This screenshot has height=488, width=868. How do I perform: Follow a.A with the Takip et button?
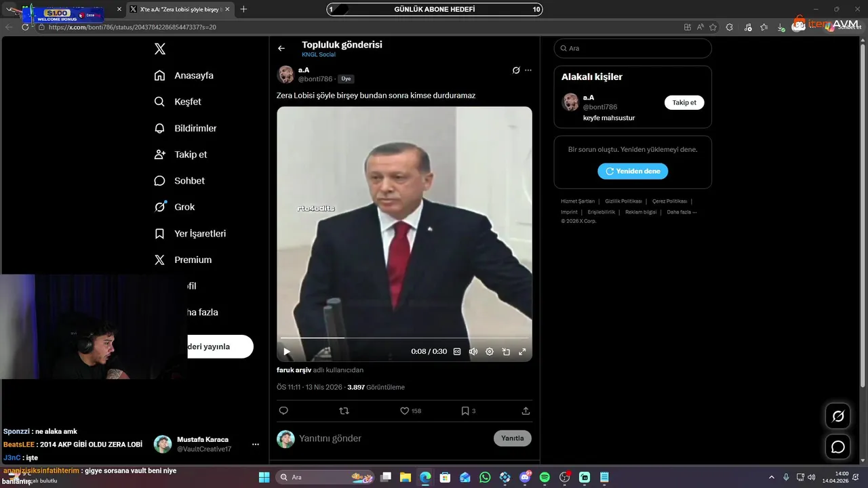tap(684, 102)
